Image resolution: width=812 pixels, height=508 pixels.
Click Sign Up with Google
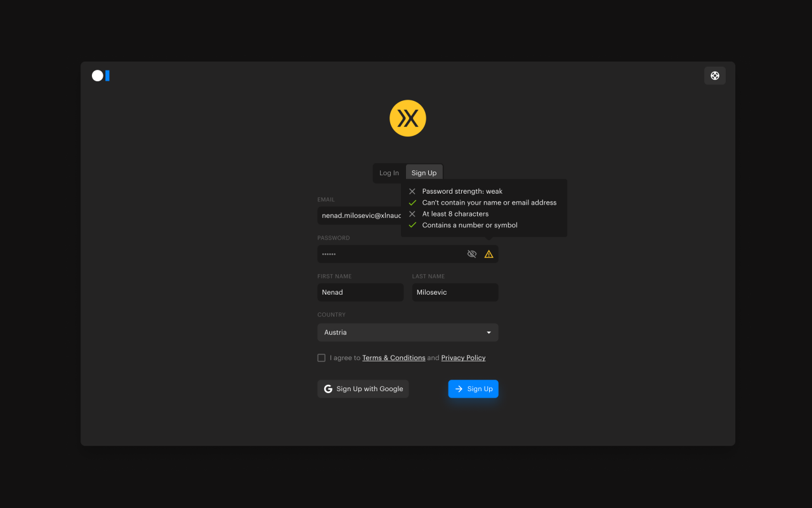pos(363,389)
